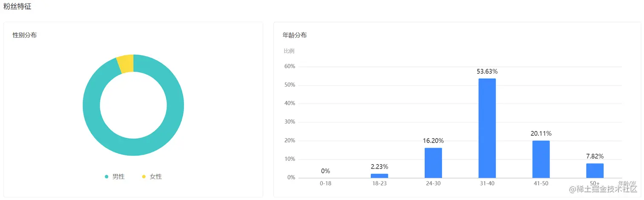
Task: Click the teal 男性 legend dot
Action: click(x=106, y=177)
